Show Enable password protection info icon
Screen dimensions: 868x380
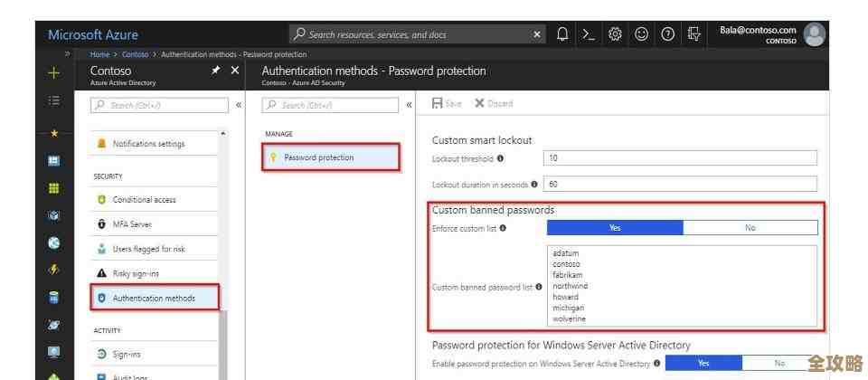click(656, 364)
